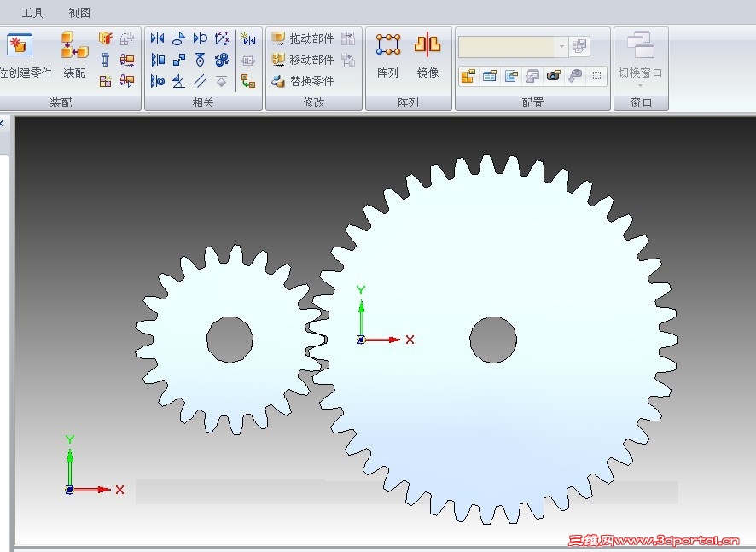Select the mate relationship icon (facing triangles)
Image resolution: width=756 pixels, height=552 pixels.
[x=157, y=38]
